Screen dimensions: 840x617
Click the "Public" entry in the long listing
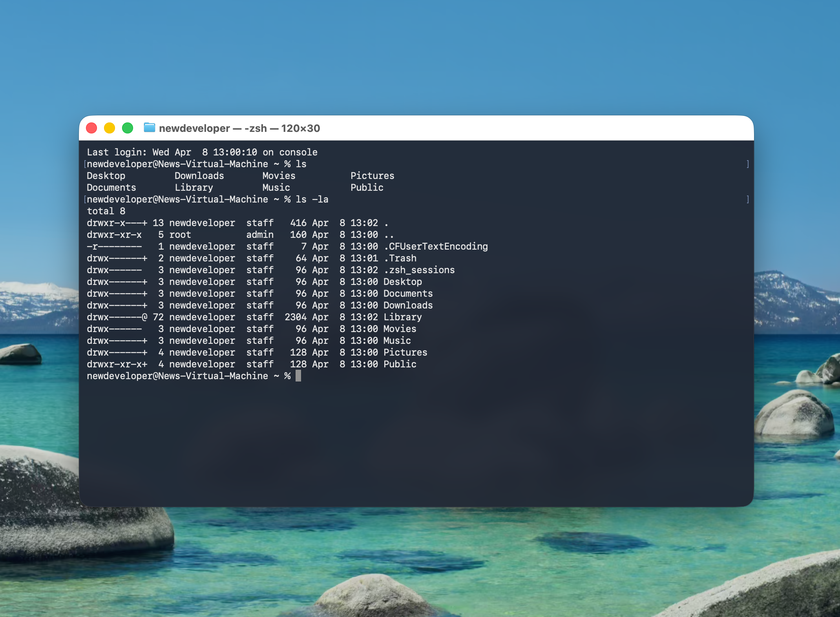(x=400, y=364)
